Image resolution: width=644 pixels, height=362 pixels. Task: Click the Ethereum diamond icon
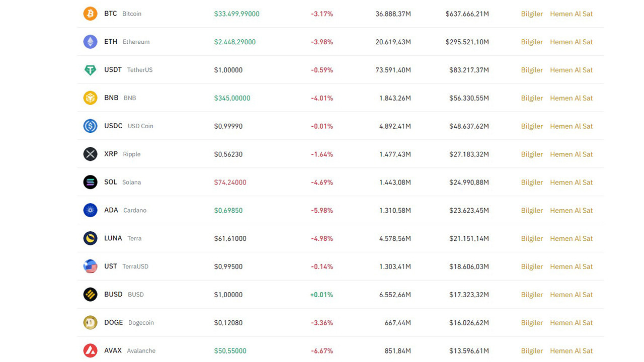point(90,42)
